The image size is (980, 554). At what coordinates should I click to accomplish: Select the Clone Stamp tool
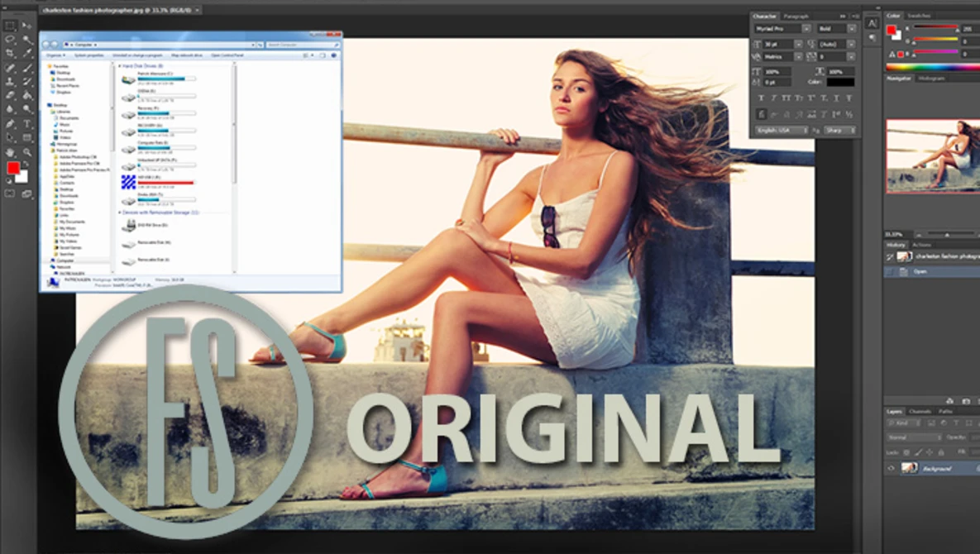pyautogui.click(x=10, y=82)
